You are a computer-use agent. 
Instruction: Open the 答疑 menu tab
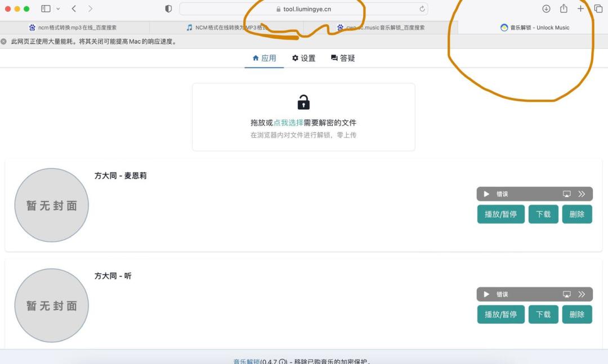click(343, 58)
